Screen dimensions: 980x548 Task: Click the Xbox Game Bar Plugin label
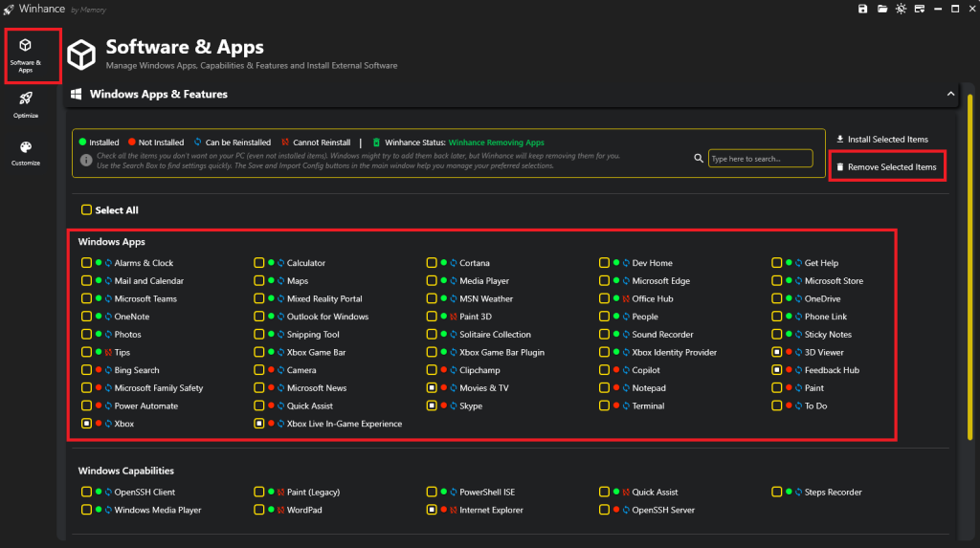(501, 352)
